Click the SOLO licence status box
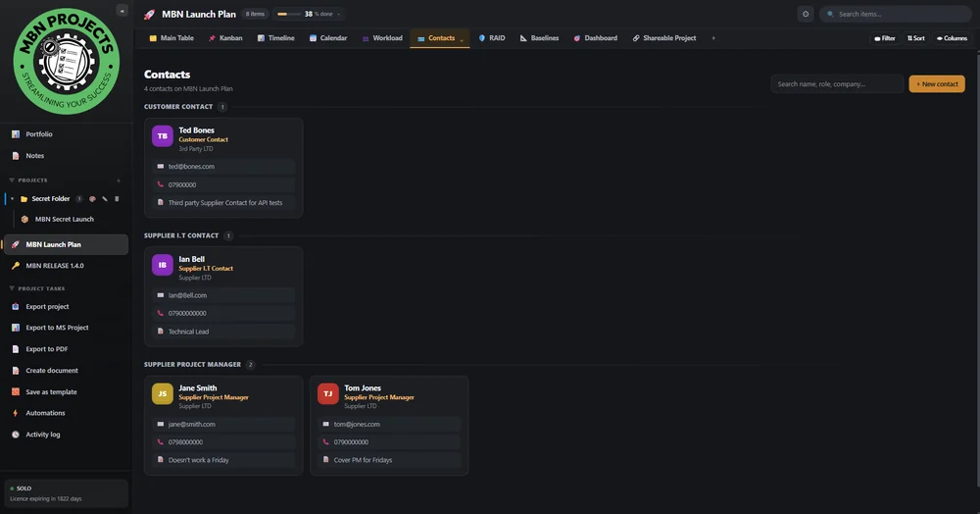The width and height of the screenshot is (980, 514). click(x=66, y=493)
